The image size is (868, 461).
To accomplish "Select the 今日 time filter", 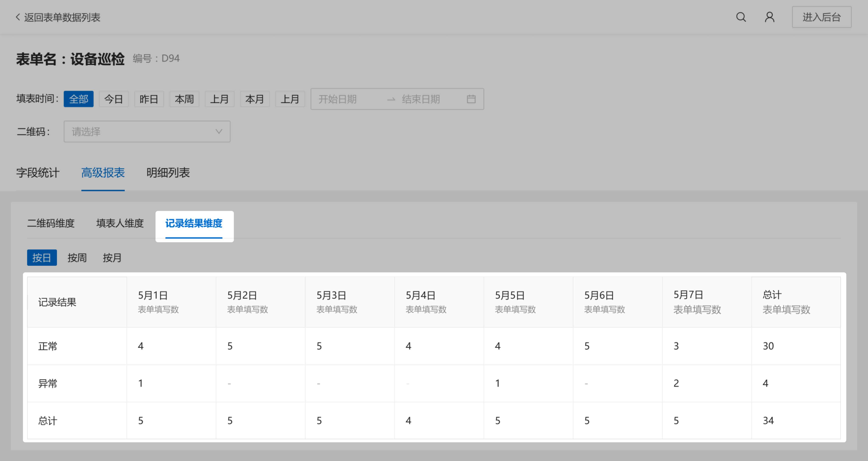I will click(114, 99).
